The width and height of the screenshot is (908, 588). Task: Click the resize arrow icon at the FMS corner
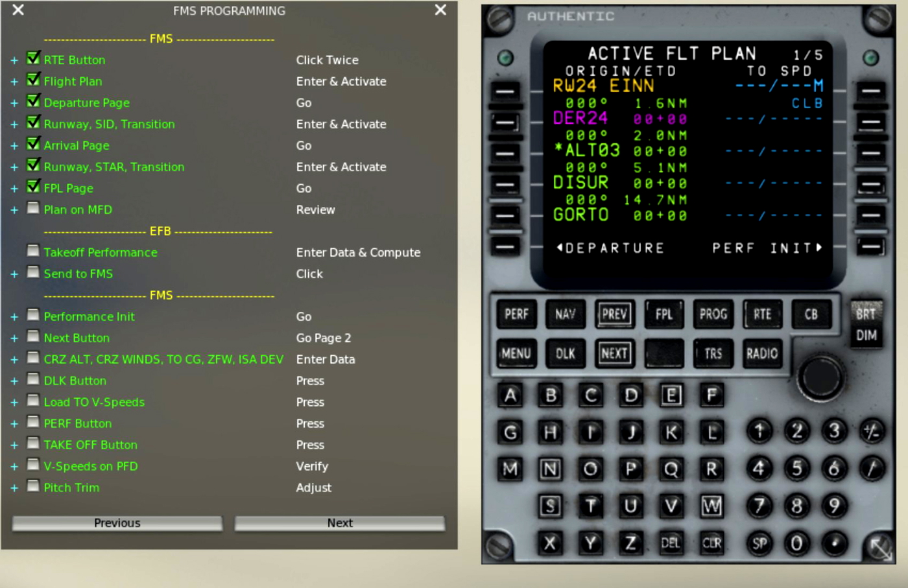coord(880,548)
